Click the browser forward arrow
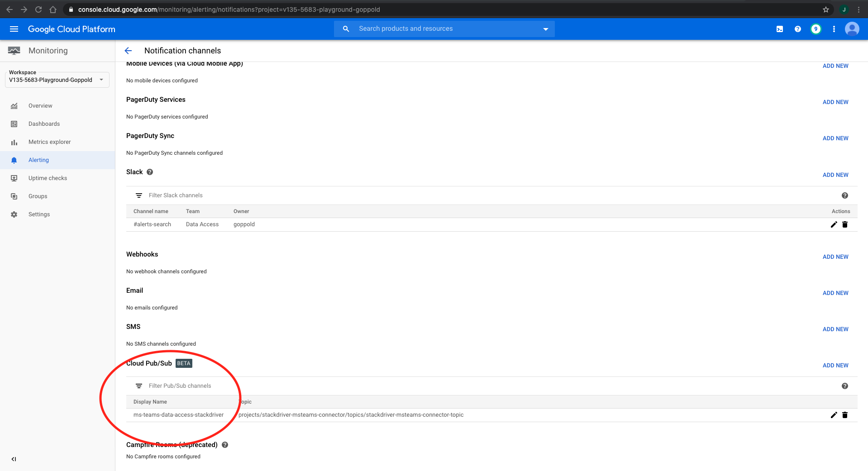The height and width of the screenshot is (471, 868). [x=24, y=10]
